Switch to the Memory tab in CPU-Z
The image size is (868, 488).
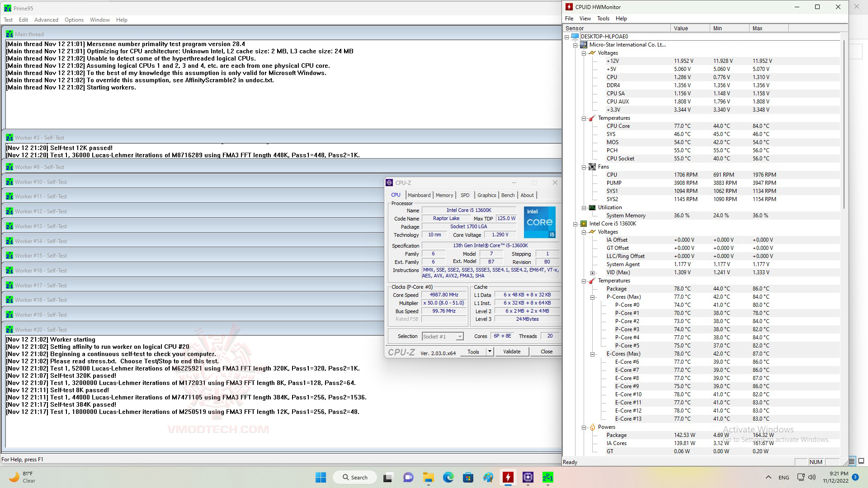click(x=444, y=195)
